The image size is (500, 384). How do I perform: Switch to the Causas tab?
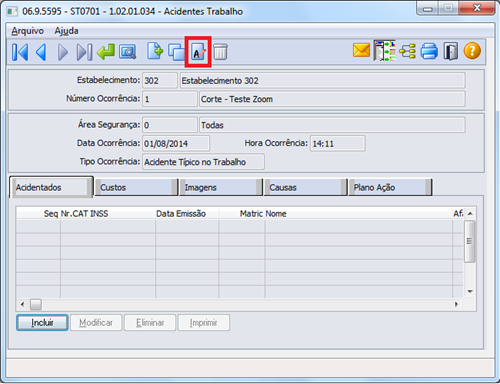305,187
